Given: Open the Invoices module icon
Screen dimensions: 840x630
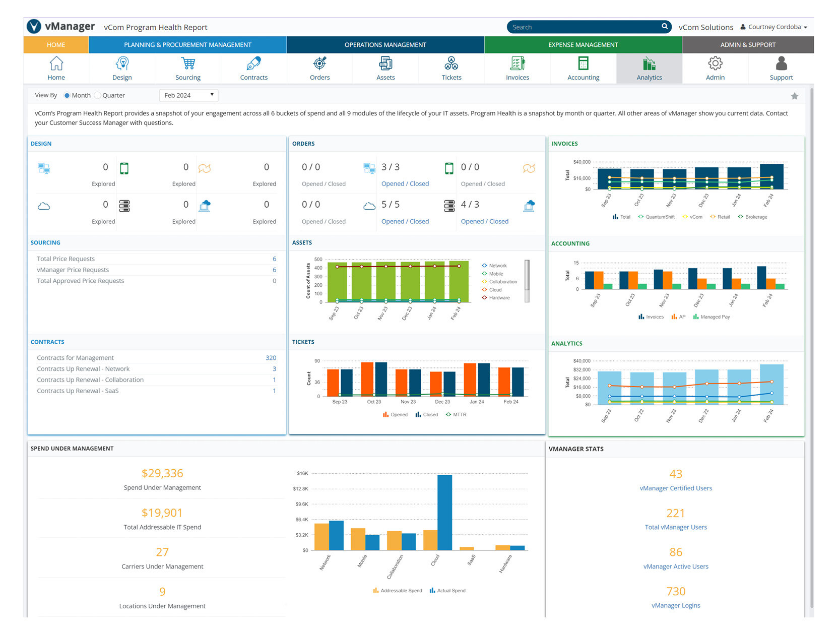Looking at the screenshot, I should pos(518,64).
